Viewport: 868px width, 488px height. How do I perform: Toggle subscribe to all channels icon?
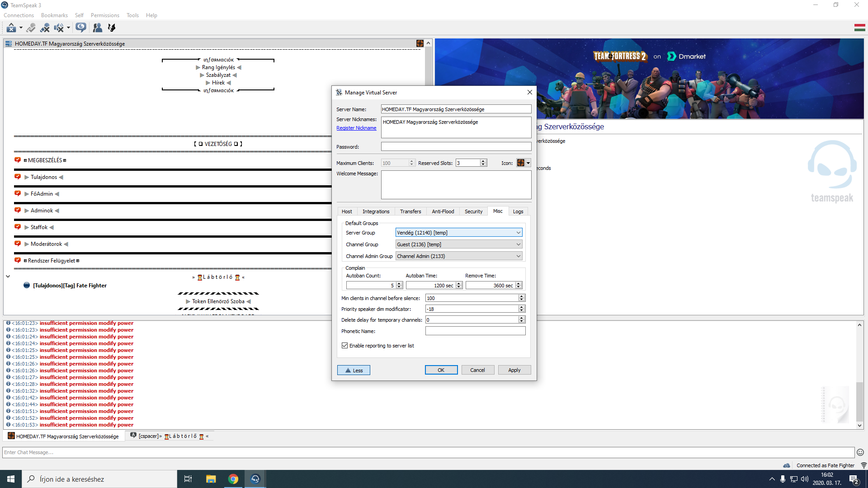(81, 28)
